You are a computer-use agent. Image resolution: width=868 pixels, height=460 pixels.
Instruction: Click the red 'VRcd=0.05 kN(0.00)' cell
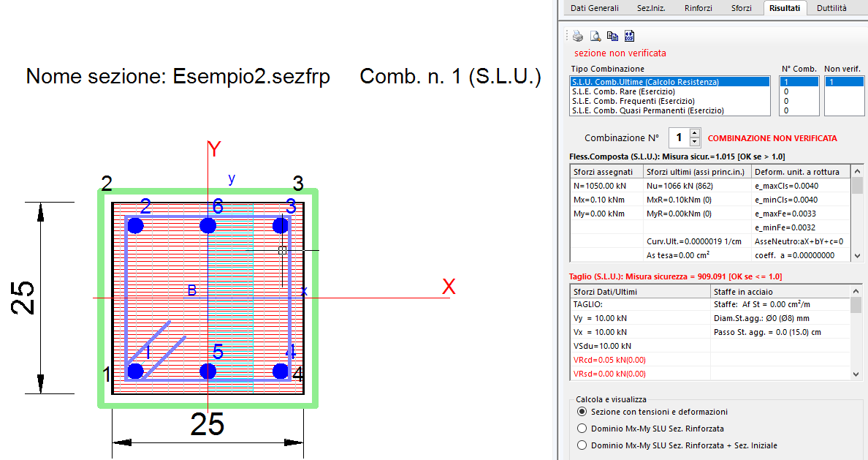(x=640, y=360)
